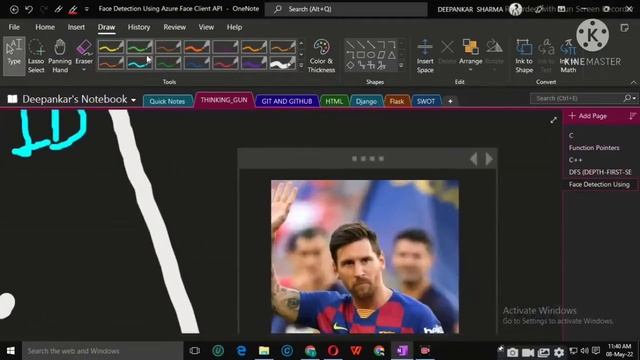Choose triangle shape in Shapes gallery
The width and height of the screenshot is (640, 360).
tap(391, 55)
